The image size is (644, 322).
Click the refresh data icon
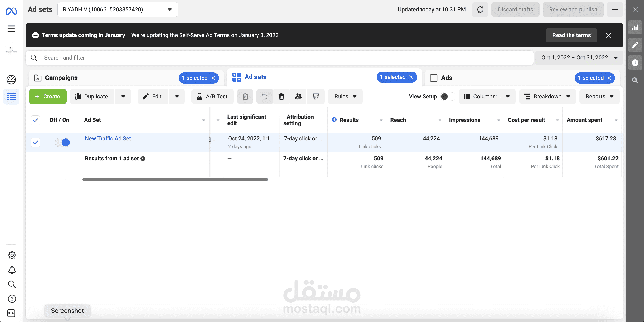click(x=480, y=9)
